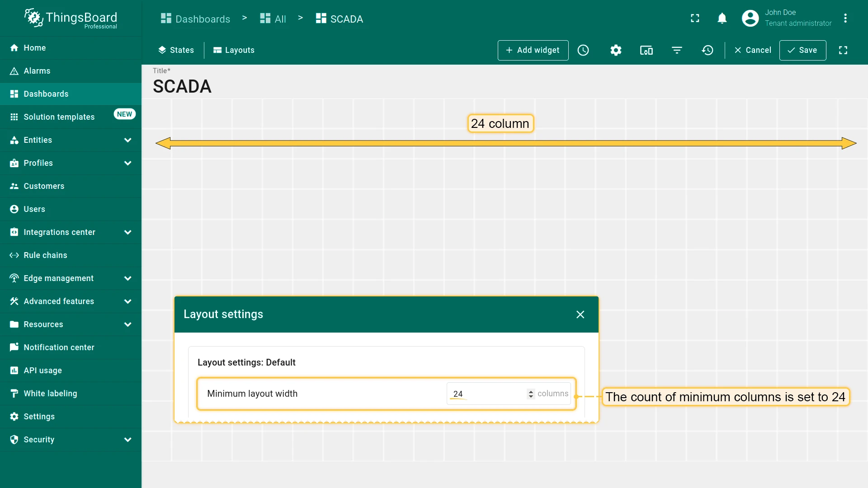Expand dashboard fullscreen icon beside Save
The image size is (868, 488).
click(843, 50)
